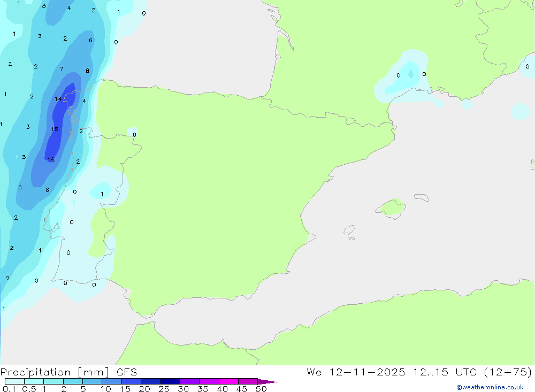Pick the 10–15 mm legend swatch
The image size is (535, 392).
[112, 381]
